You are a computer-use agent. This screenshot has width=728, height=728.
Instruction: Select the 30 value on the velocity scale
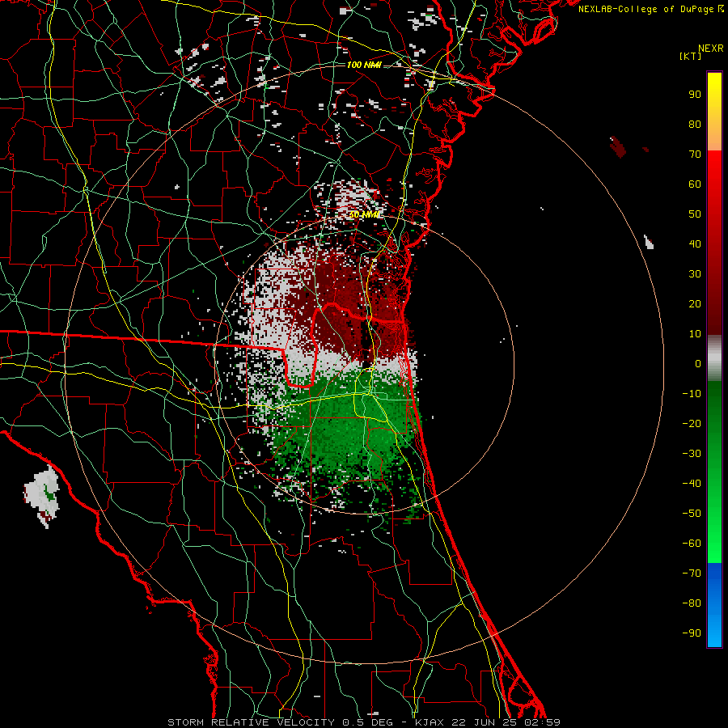pyautogui.click(x=695, y=274)
